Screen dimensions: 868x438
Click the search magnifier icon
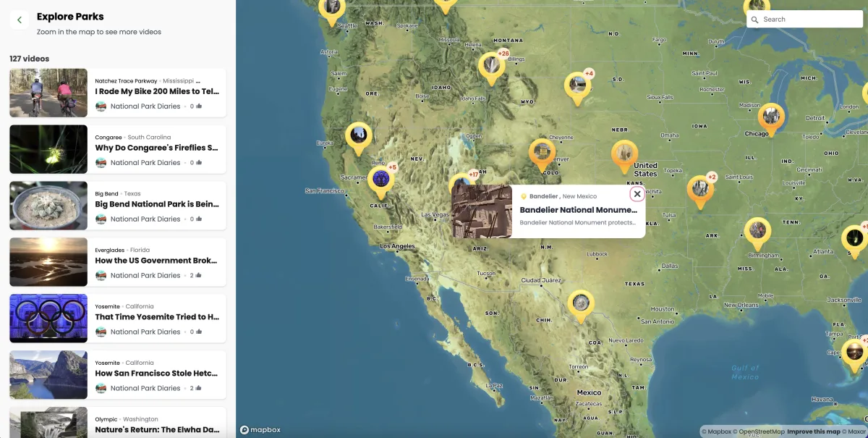(755, 20)
